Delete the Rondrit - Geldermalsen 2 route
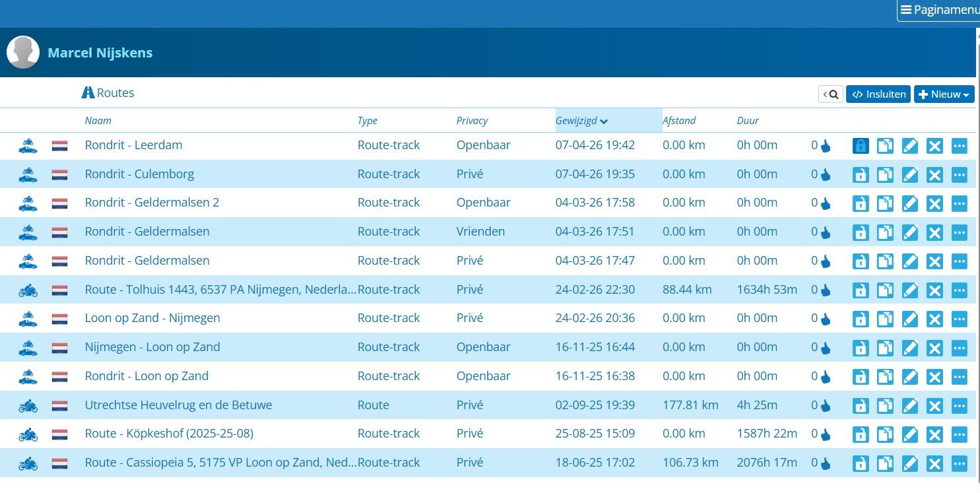980x493 pixels. (x=934, y=203)
